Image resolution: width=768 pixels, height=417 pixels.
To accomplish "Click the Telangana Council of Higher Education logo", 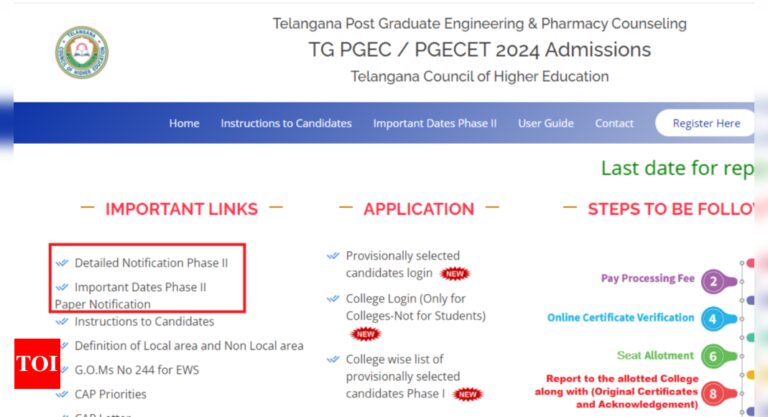I will [x=82, y=52].
